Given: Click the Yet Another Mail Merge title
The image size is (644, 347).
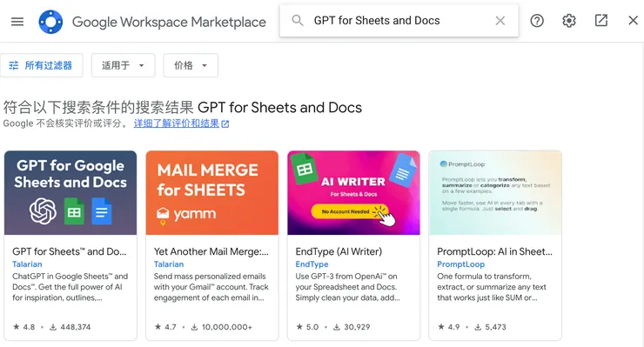Looking at the screenshot, I should [211, 251].
